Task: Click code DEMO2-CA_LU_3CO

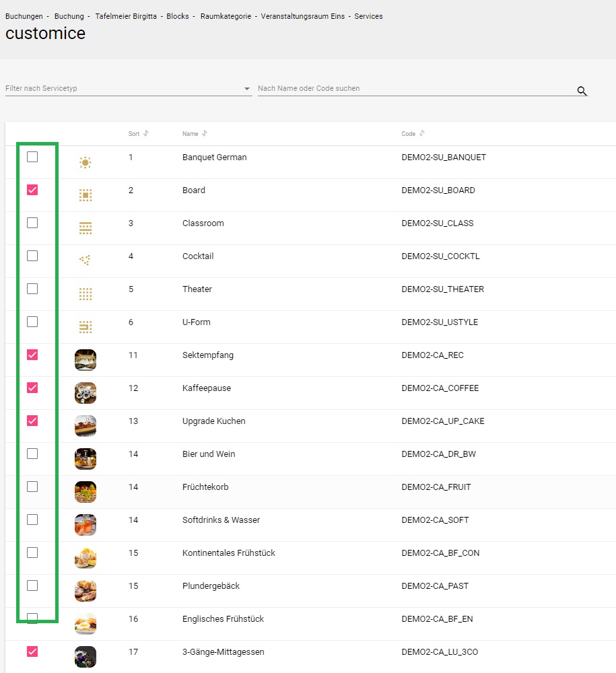Action: click(440, 652)
